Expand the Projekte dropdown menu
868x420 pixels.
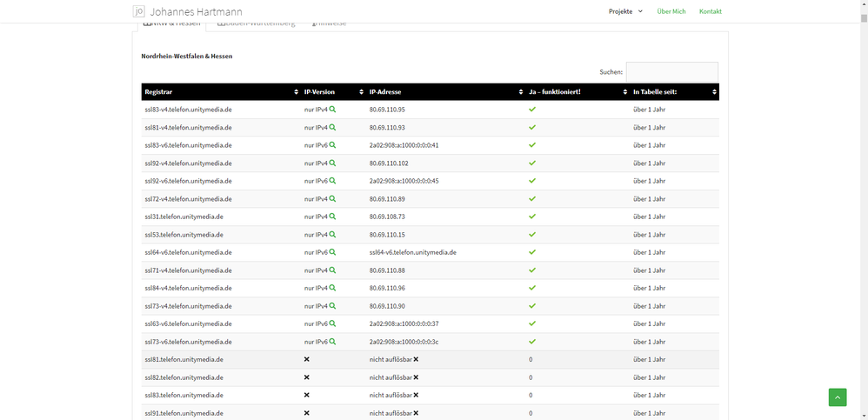pyautogui.click(x=625, y=11)
